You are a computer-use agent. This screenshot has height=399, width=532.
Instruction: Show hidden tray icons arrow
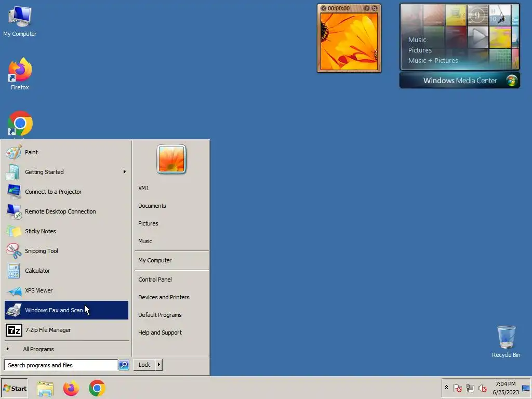click(x=446, y=388)
